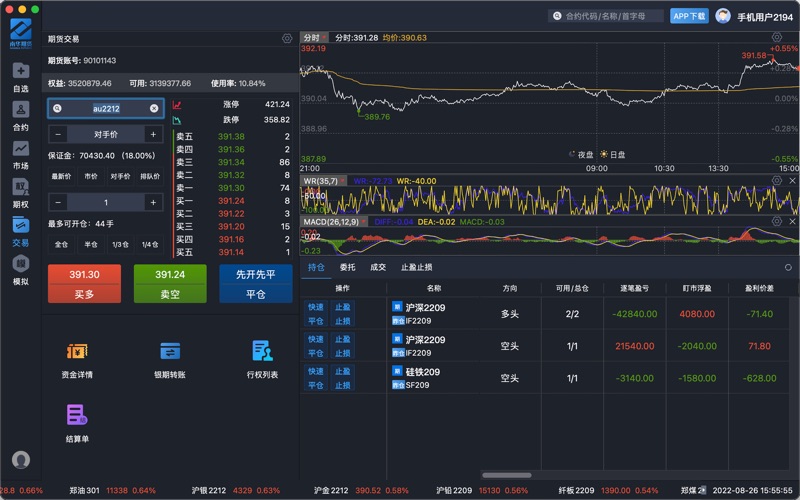Click the 买多 buy long button
This screenshot has height=500, width=800.
(84, 283)
